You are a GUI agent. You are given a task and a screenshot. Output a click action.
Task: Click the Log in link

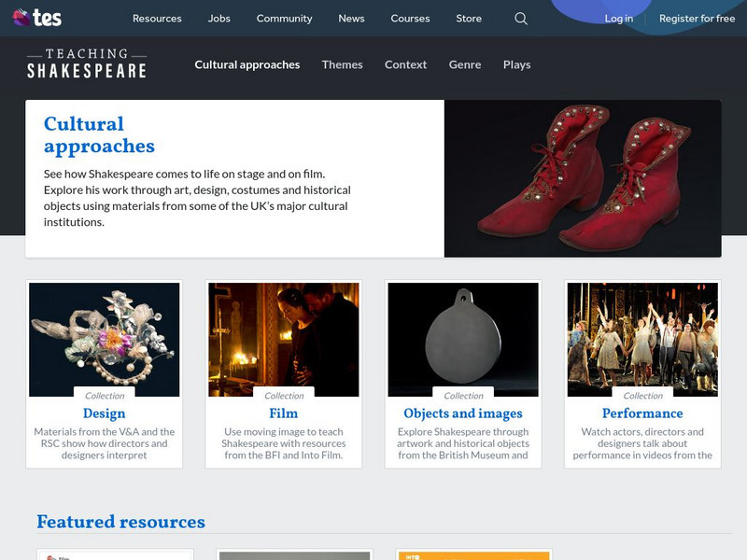tap(619, 19)
